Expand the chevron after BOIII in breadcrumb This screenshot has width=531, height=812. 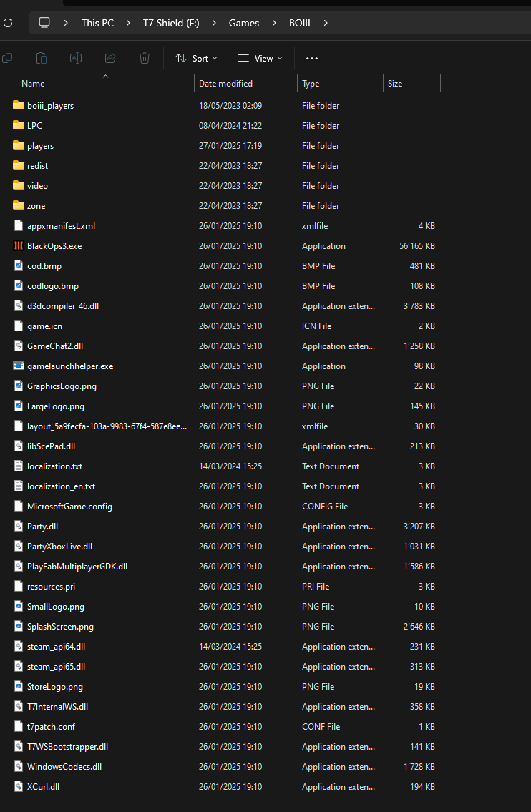(326, 23)
